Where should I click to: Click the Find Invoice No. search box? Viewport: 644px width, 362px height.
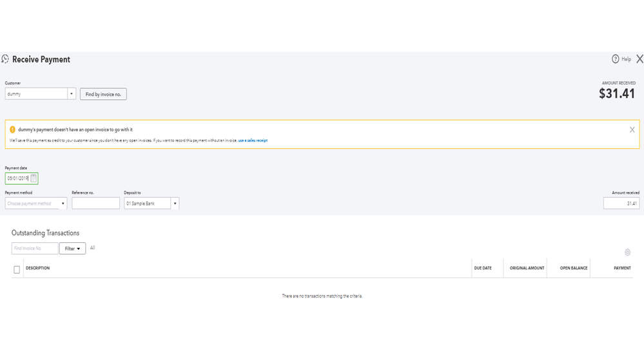click(35, 249)
